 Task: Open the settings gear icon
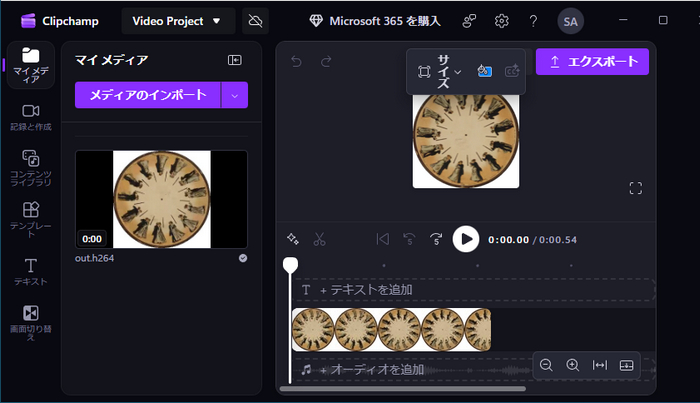tap(502, 21)
